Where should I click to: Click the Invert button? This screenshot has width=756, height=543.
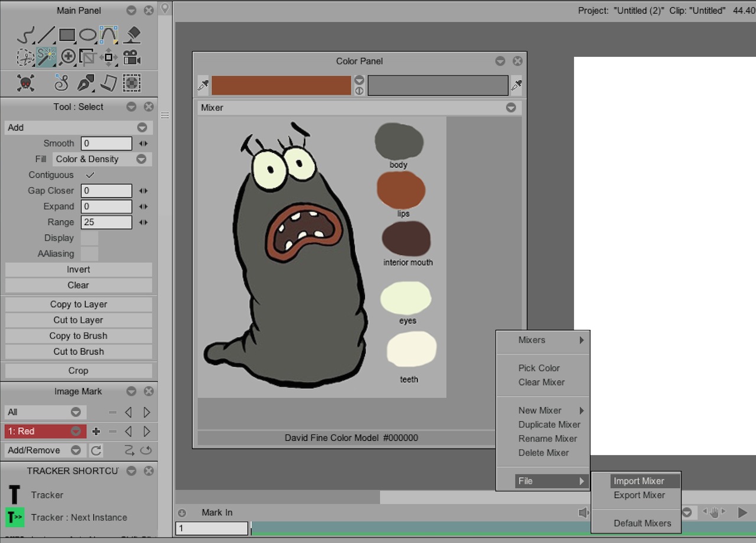79,269
